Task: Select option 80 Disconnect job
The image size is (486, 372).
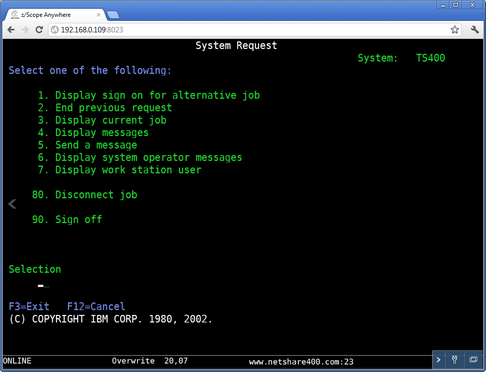Action: [85, 195]
